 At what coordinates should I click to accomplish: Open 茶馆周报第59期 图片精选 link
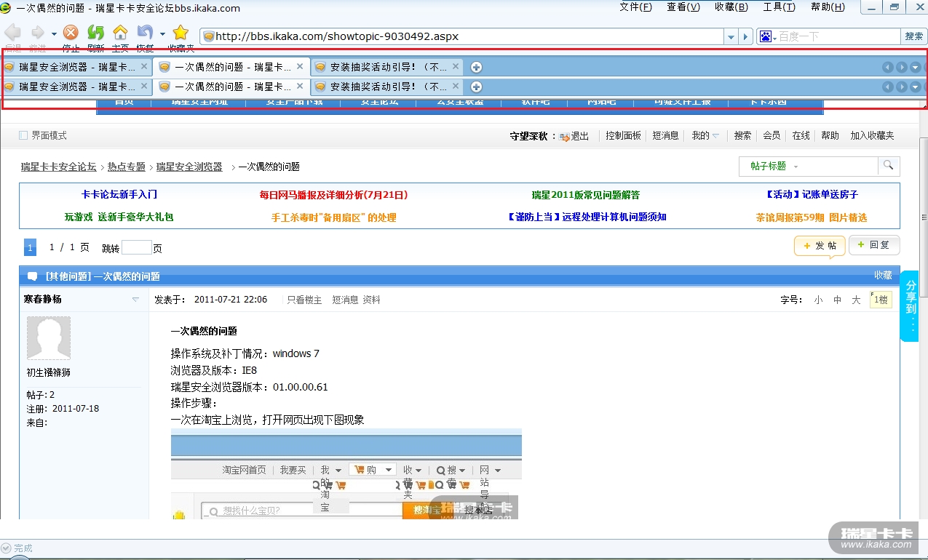[x=812, y=217]
